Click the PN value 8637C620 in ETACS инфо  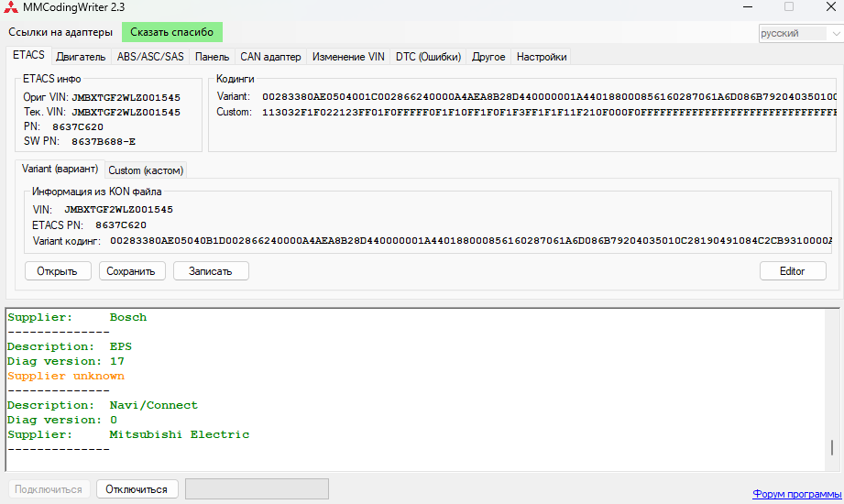pos(78,127)
